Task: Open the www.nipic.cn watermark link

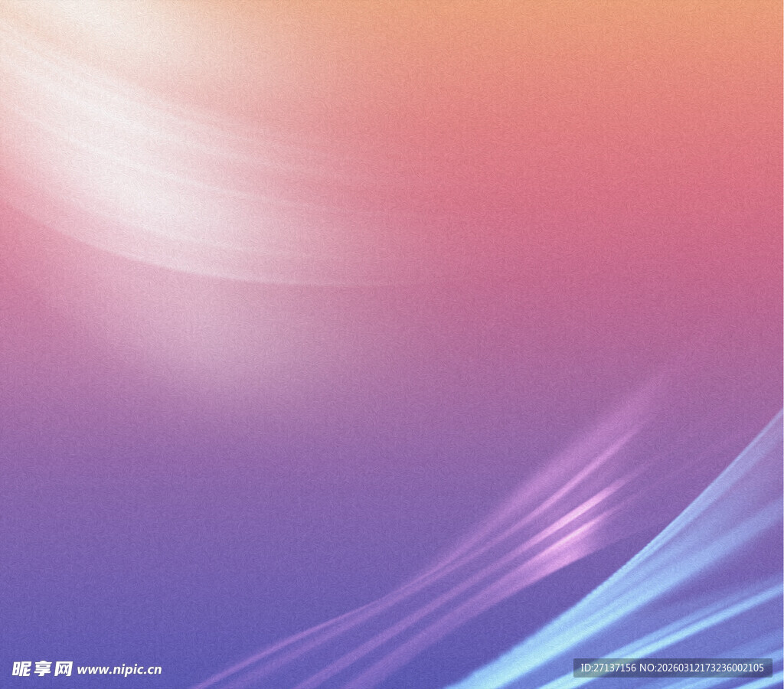Action: click(x=119, y=669)
